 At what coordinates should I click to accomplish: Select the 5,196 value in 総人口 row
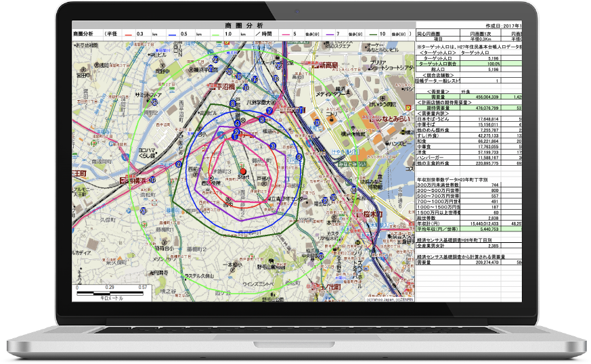[x=481, y=69]
